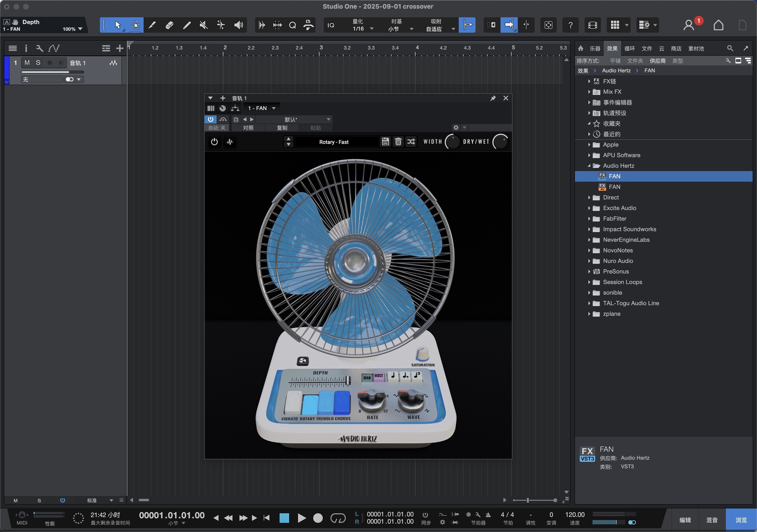Click the waveform icon in FAN plugin
This screenshot has width=757, height=532.
[x=230, y=142]
